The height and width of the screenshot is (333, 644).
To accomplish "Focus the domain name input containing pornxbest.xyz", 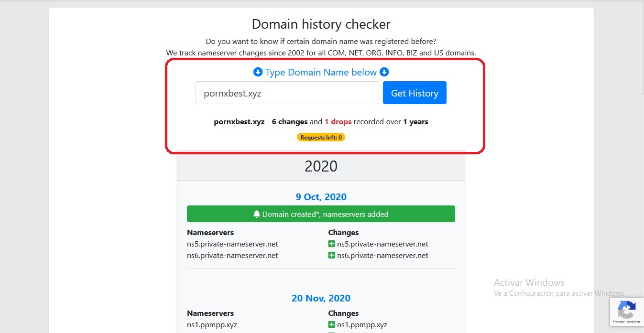I will [x=287, y=93].
